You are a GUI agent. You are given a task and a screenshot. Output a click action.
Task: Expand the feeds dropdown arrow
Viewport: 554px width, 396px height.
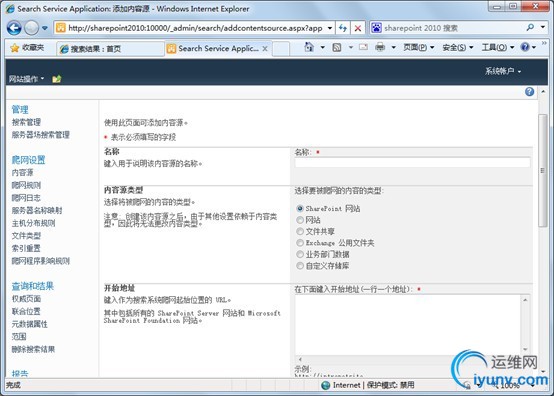click(x=350, y=47)
